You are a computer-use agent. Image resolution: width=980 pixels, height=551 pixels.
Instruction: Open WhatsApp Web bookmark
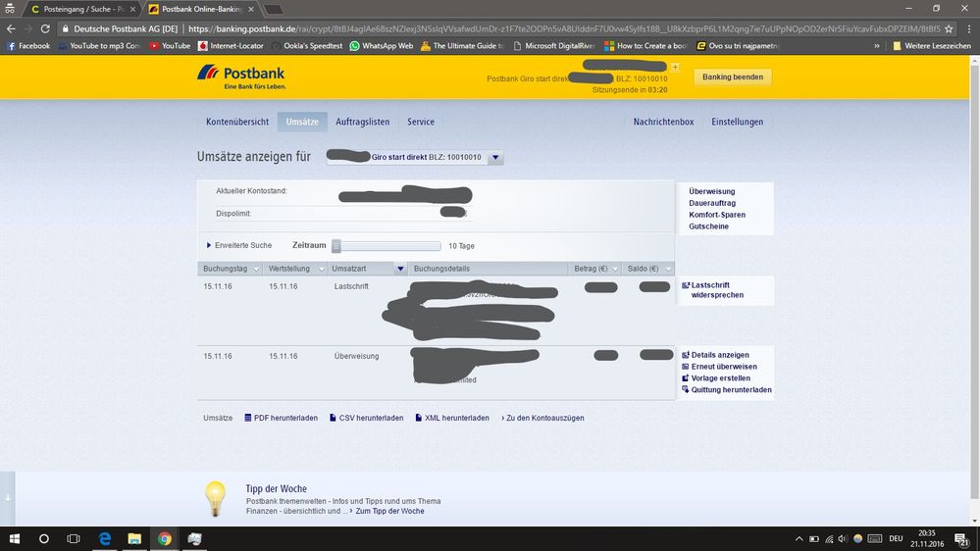(x=382, y=46)
